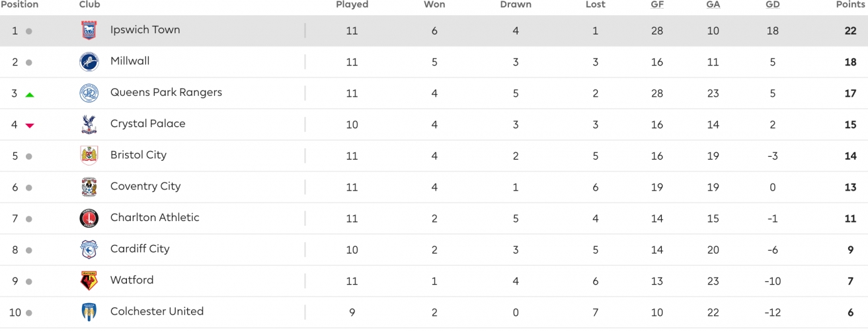Viewport: 868px width, 331px height.
Task: Open the Queens Park Rangers team link
Action: [x=166, y=93]
